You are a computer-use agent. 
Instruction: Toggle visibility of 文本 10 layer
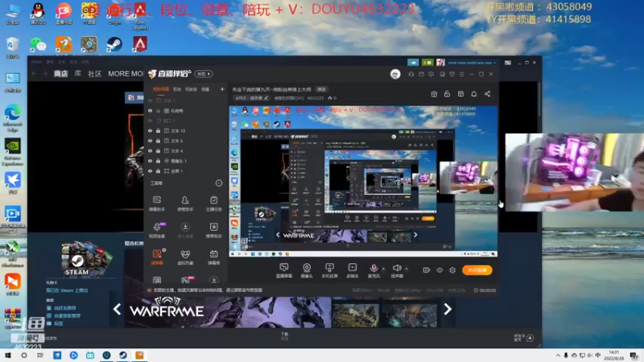pos(151,131)
